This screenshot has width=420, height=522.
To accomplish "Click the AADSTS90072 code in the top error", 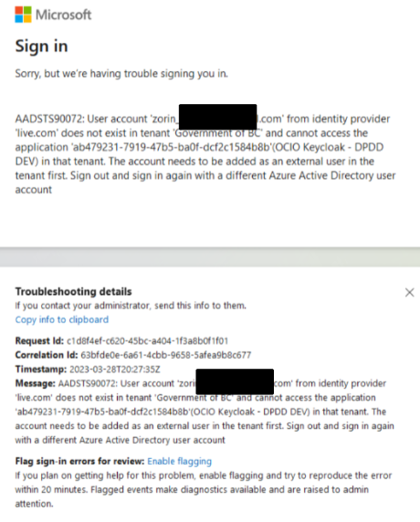I will (48, 119).
